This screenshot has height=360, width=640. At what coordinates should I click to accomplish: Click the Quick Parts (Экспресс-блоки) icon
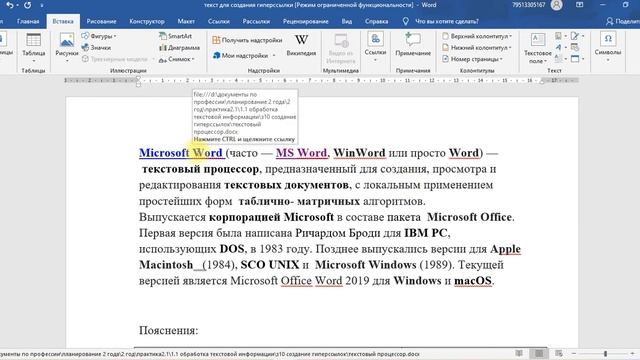click(558, 36)
